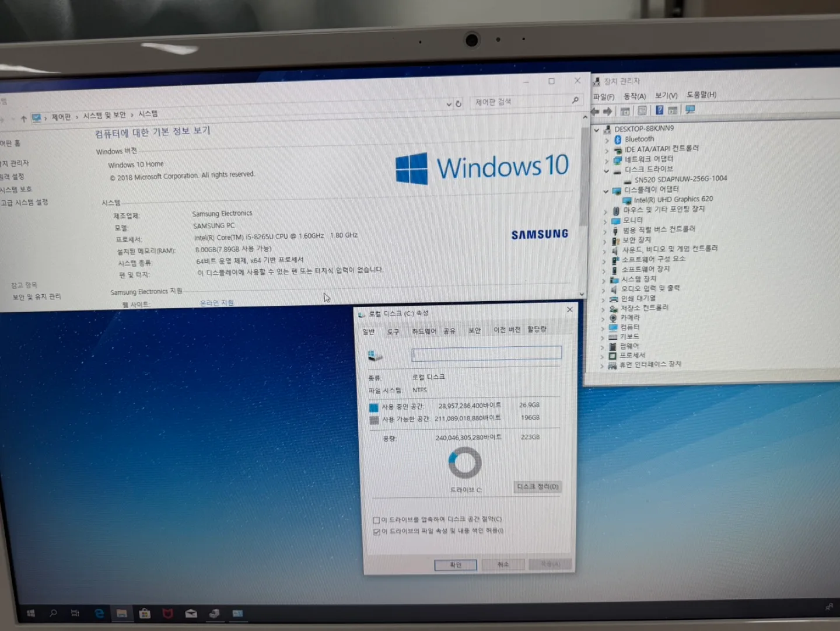Screen dimensions: 840x631
Task: Toggle file indexing checkbox (색인 허용)
Action: (x=376, y=532)
